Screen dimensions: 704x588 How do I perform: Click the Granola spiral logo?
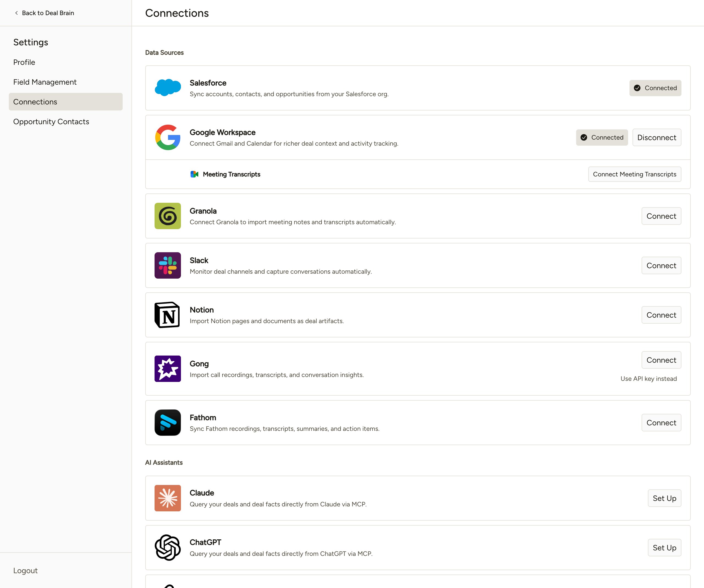[x=168, y=216]
